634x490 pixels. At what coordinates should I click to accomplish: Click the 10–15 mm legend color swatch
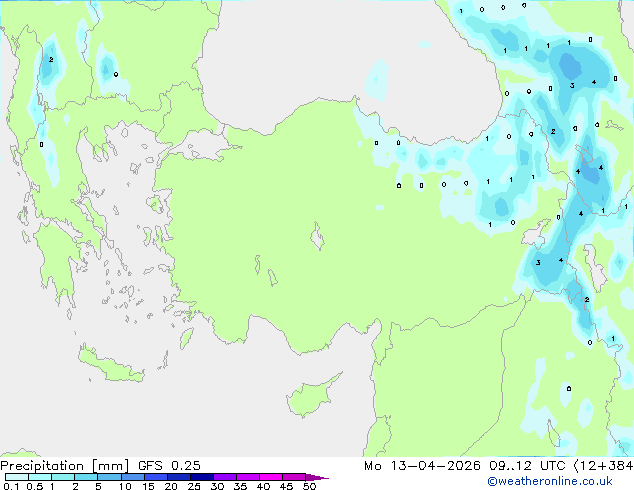[132, 477]
